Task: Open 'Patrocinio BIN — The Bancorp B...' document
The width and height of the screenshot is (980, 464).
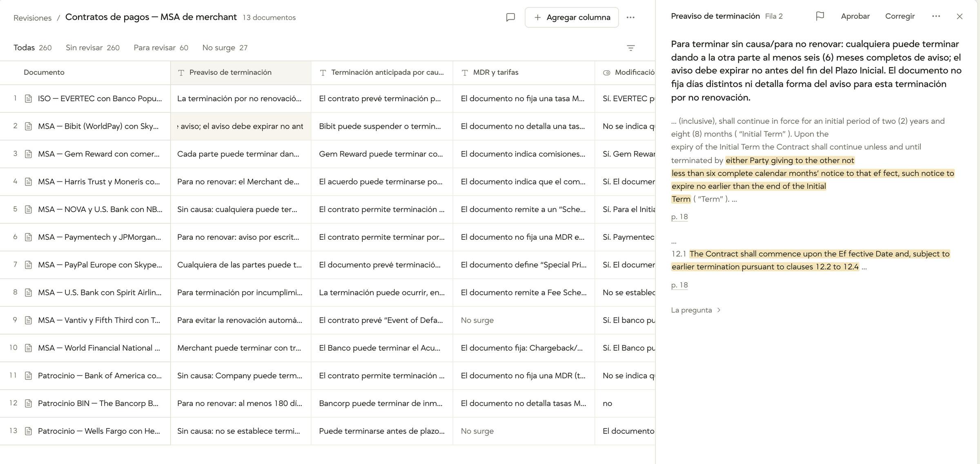Action: [98, 404]
